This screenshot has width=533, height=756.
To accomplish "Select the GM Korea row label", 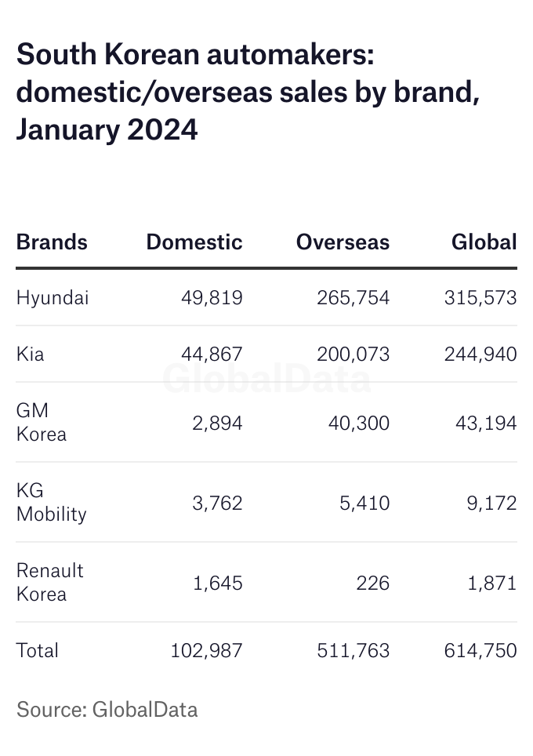I will click(42, 423).
